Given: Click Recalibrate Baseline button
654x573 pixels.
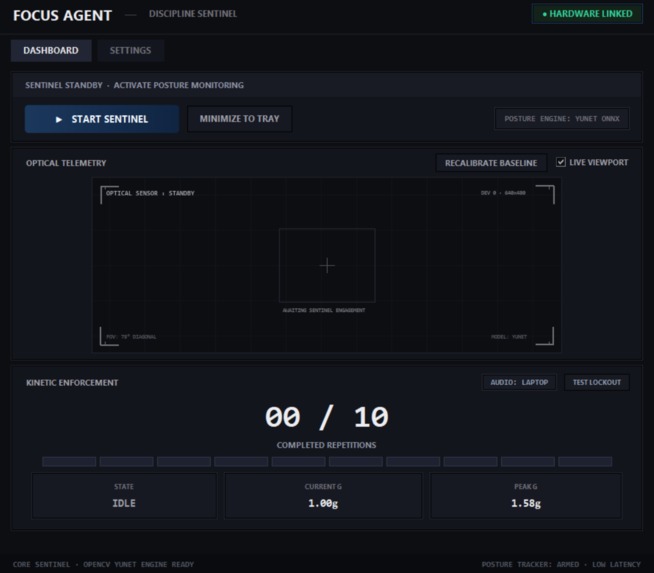Looking at the screenshot, I should (x=491, y=163).
